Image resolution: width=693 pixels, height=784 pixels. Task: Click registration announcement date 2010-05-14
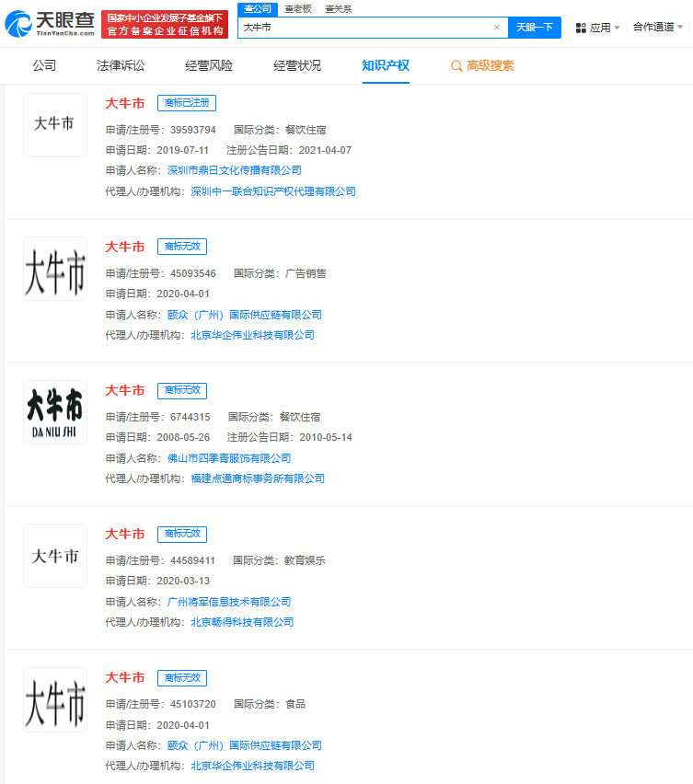tap(326, 437)
